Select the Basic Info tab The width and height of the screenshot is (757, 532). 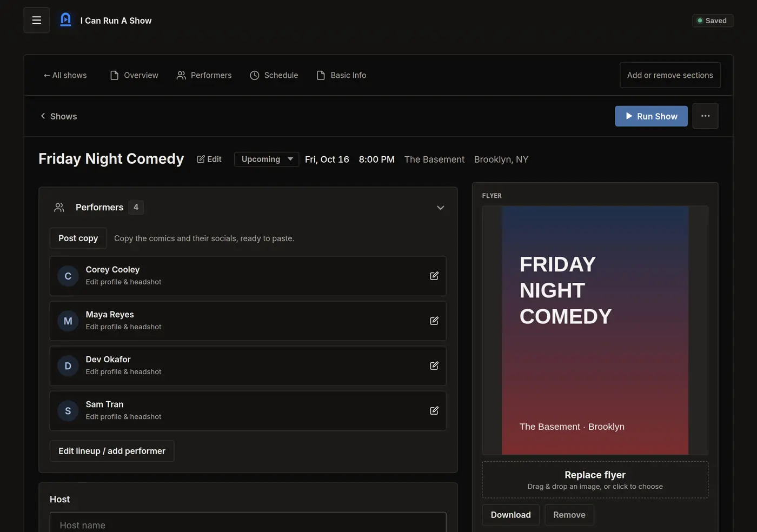(341, 75)
